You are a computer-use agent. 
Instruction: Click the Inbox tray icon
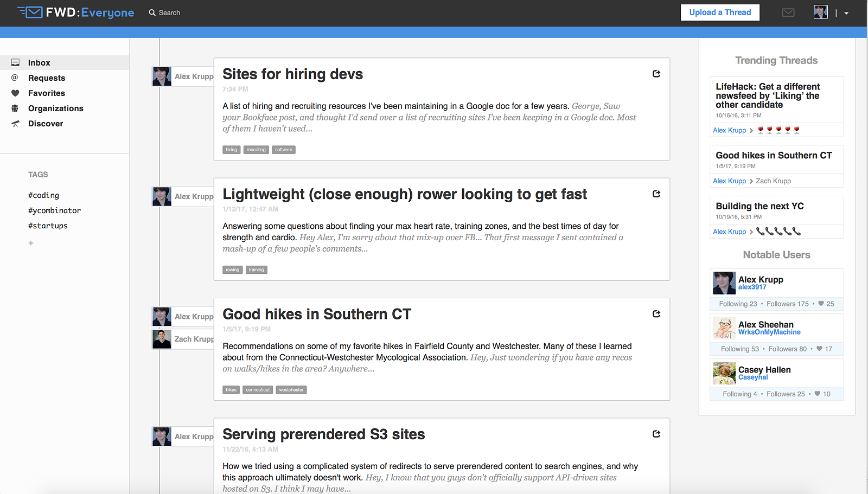click(x=15, y=62)
